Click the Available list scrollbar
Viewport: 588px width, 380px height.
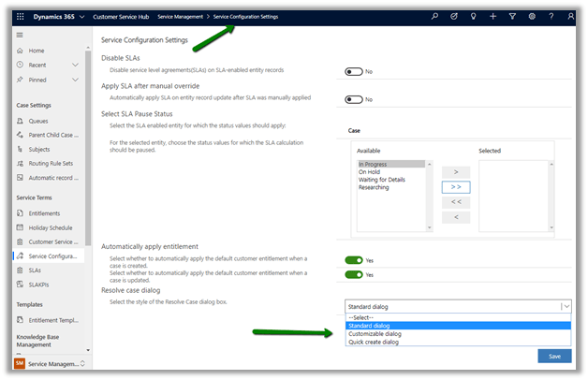tap(430, 196)
